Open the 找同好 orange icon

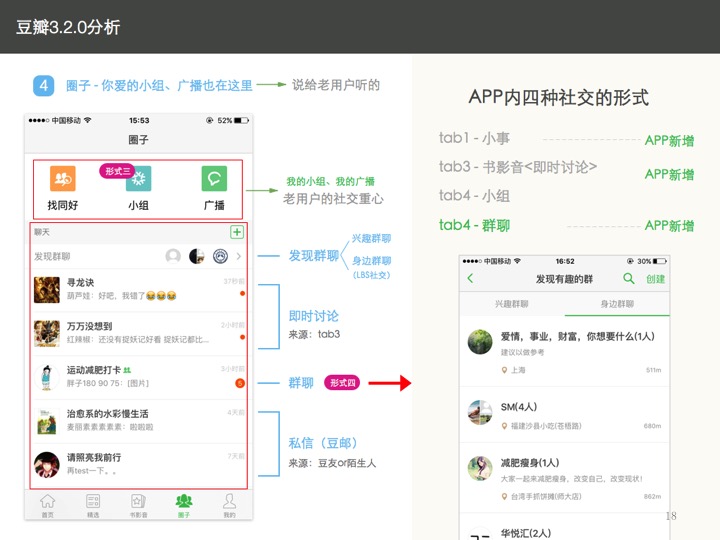(x=62, y=178)
